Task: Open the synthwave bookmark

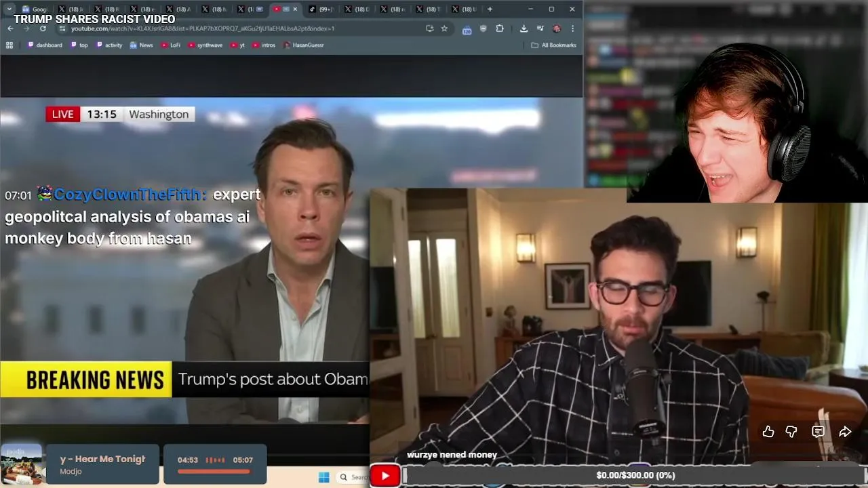Action: (x=205, y=45)
